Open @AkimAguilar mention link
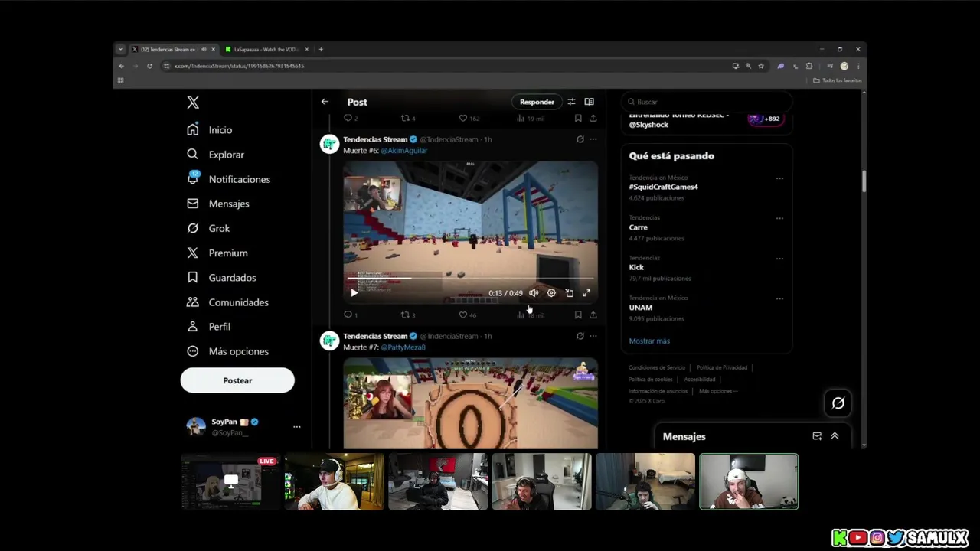The image size is (980, 551). [403, 151]
